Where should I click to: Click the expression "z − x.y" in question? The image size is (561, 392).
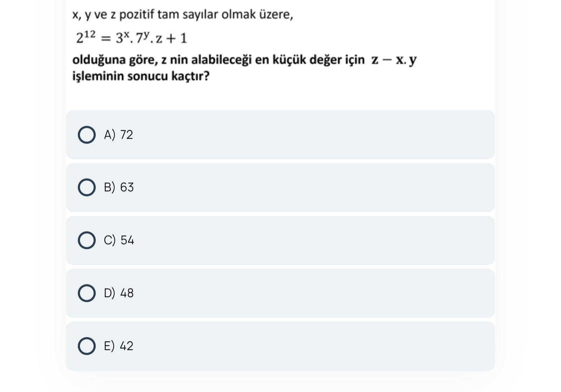[394, 60]
